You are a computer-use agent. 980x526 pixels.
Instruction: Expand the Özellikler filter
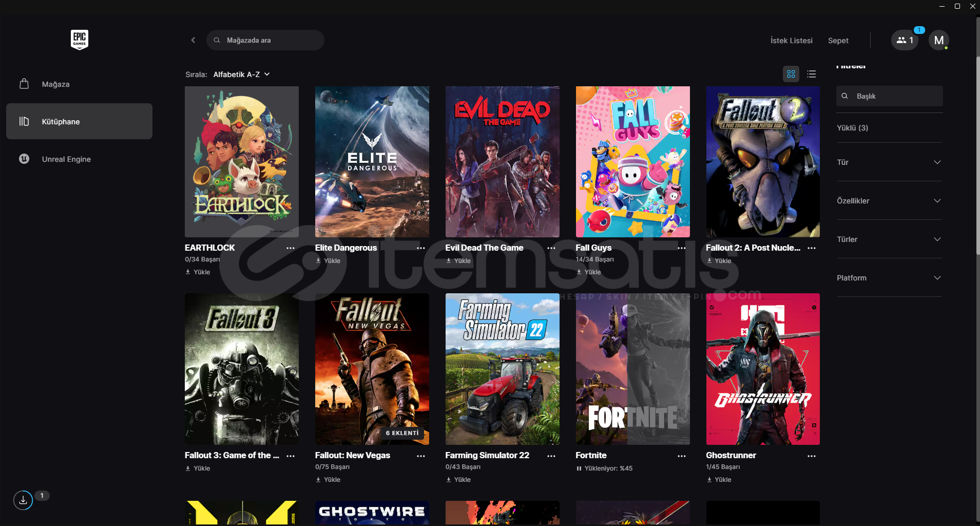(x=889, y=201)
